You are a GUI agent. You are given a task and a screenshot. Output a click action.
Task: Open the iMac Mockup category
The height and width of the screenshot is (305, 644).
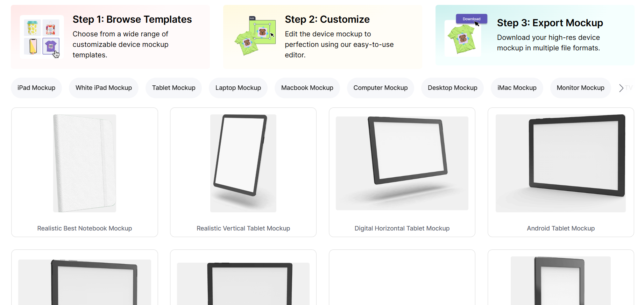517,88
